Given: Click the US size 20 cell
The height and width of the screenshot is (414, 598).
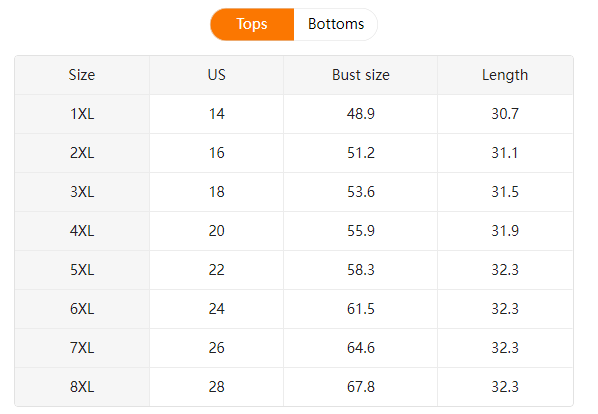Looking at the screenshot, I should click(x=217, y=231).
